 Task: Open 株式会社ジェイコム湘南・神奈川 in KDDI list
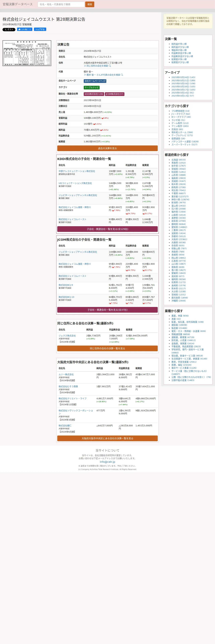(x=75, y=207)
